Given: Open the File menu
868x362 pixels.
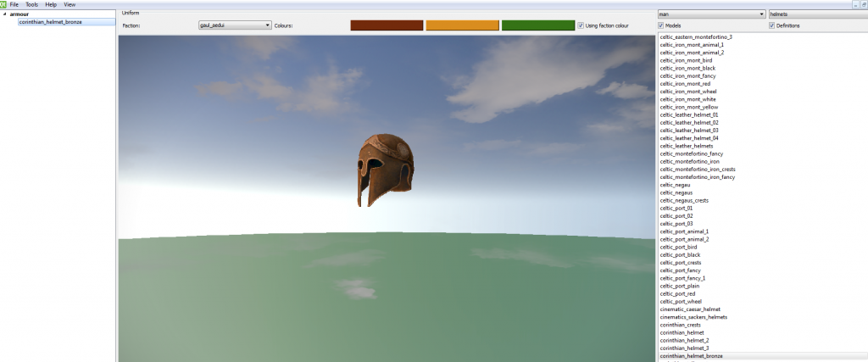Looking at the screenshot, I should [x=14, y=4].
